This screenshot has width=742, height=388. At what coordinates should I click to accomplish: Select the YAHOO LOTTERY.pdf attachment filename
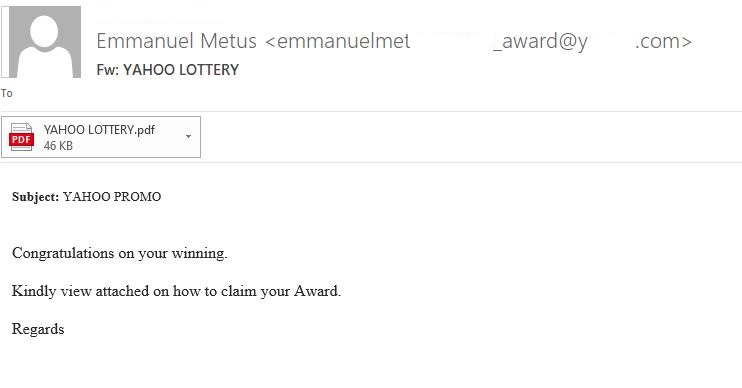99,130
